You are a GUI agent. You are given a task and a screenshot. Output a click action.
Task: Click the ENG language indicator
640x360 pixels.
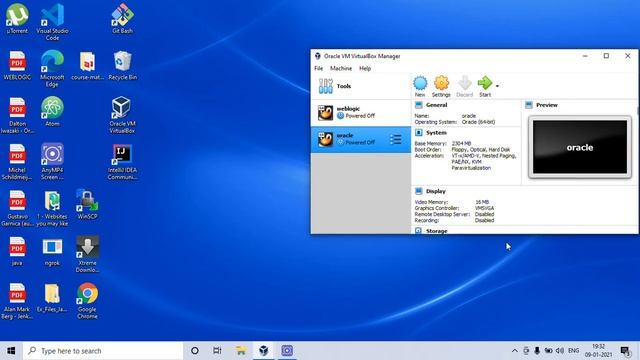(573, 351)
